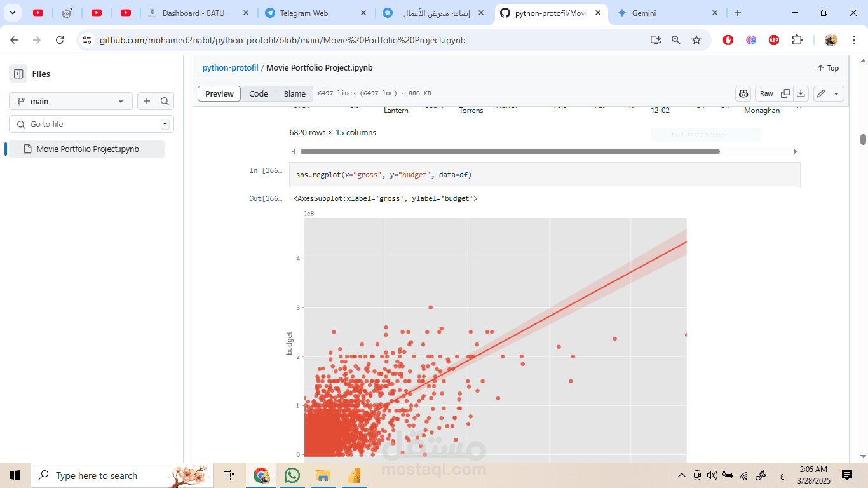868x488 pixels.
Task: Click the dataframe horizontal scrollbar
Action: click(x=510, y=151)
